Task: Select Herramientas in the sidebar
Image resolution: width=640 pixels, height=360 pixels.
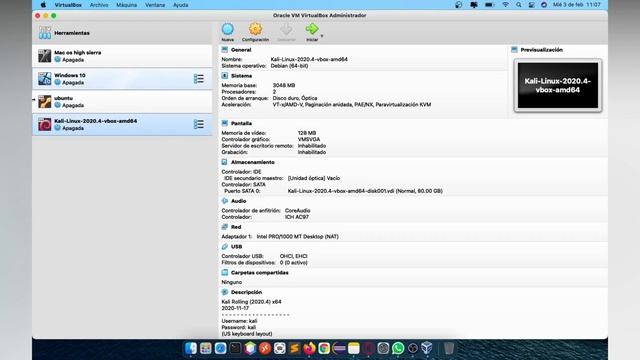Action: [x=122, y=33]
